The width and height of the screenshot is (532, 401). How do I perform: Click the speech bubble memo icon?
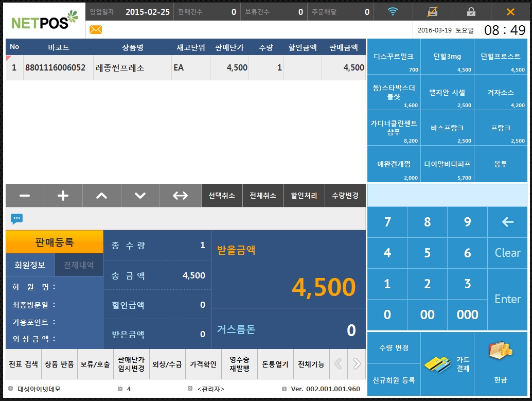coord(17,219)
